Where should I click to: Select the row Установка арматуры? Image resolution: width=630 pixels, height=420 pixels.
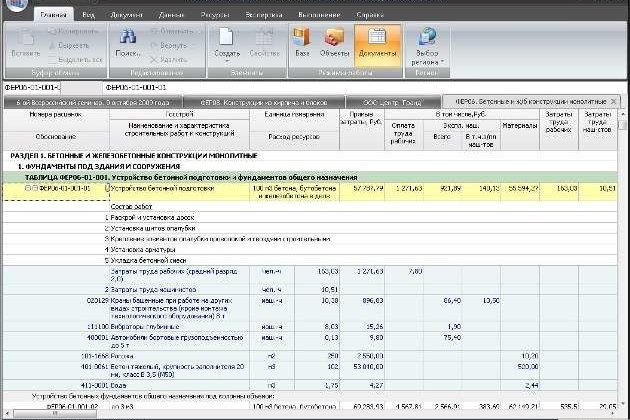click(x=311, y=250)
